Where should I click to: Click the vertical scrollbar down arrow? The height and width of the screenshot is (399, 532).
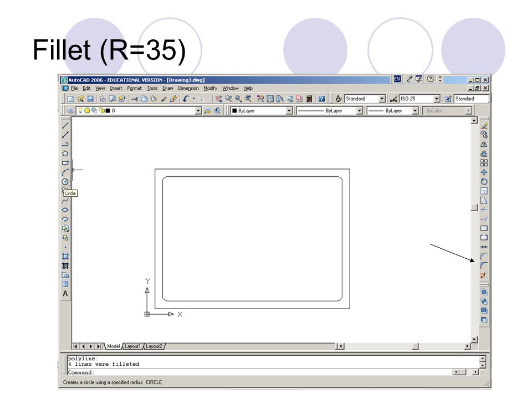(474, 339)
